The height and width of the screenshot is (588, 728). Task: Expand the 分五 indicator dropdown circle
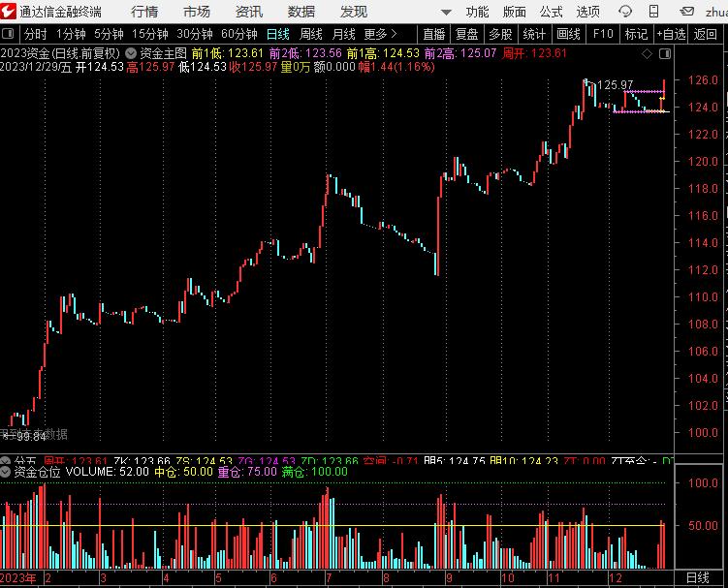click(x=5, y=461)
